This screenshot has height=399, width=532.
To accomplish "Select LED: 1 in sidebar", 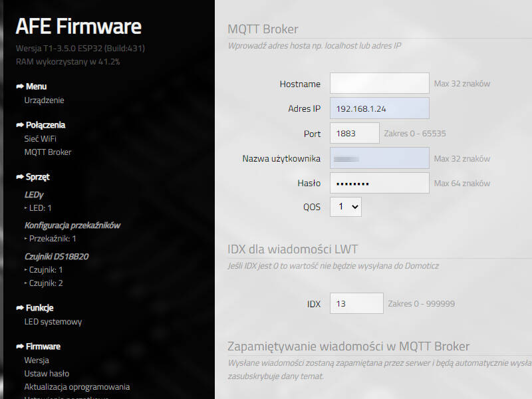I will pyautogui.click(x=40, y=208).
